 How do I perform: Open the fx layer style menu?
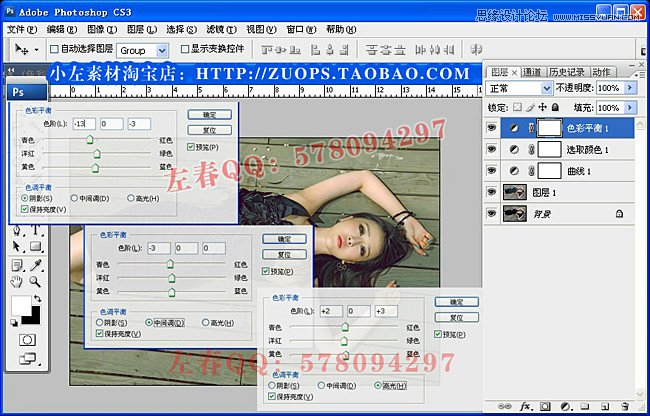tap(525, 406)
